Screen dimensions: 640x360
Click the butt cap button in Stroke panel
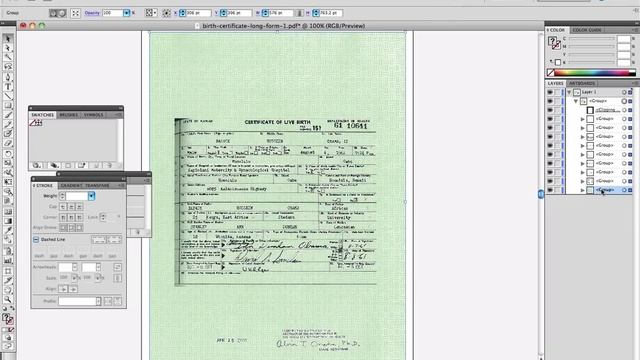tap(63, 207)
